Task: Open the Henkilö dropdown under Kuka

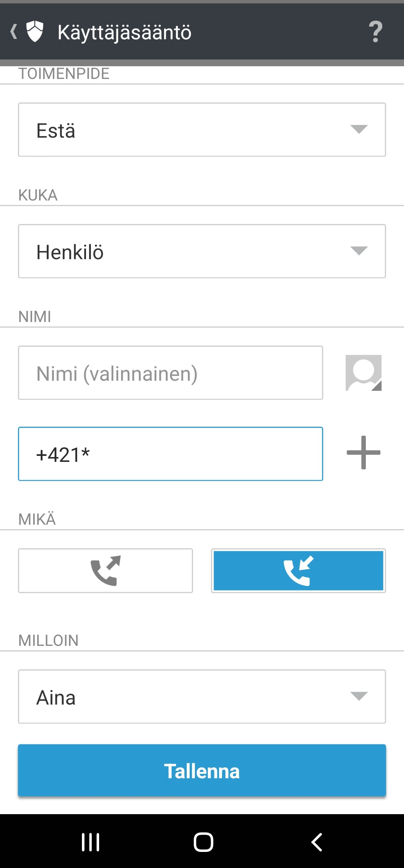Action: (202, 251)
